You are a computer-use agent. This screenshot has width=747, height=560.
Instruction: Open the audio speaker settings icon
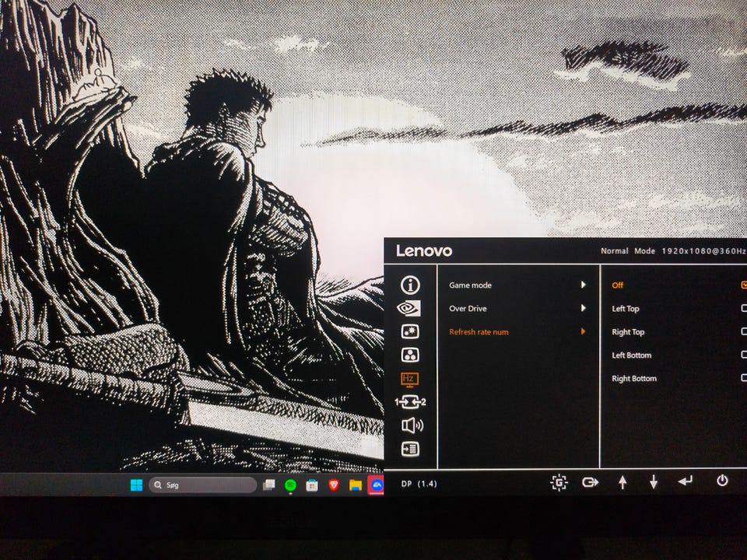[412, 425]
